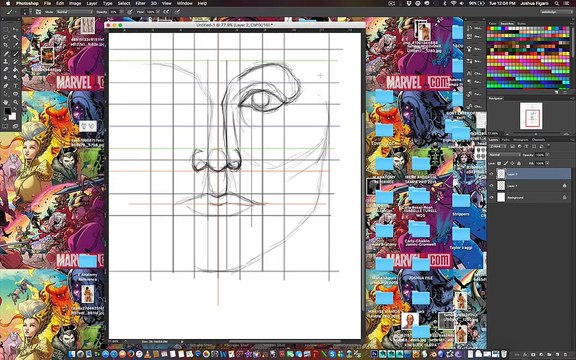Select the Type tool
This screenshot has height=360, width=576.
pos(15,85)
